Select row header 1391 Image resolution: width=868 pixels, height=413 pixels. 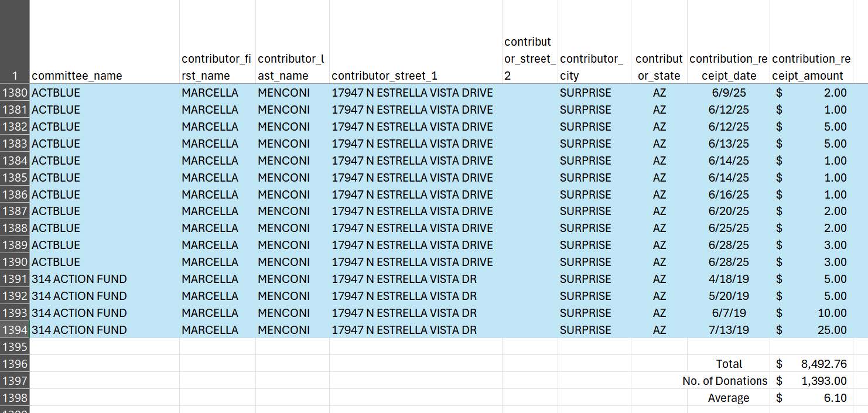click(14, 279)
